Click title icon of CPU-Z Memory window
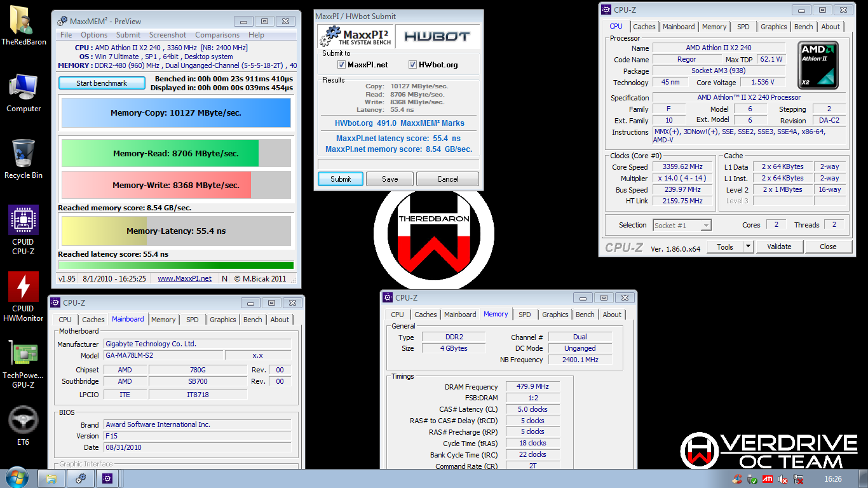 pyautogui.click(x=388, y=297)
